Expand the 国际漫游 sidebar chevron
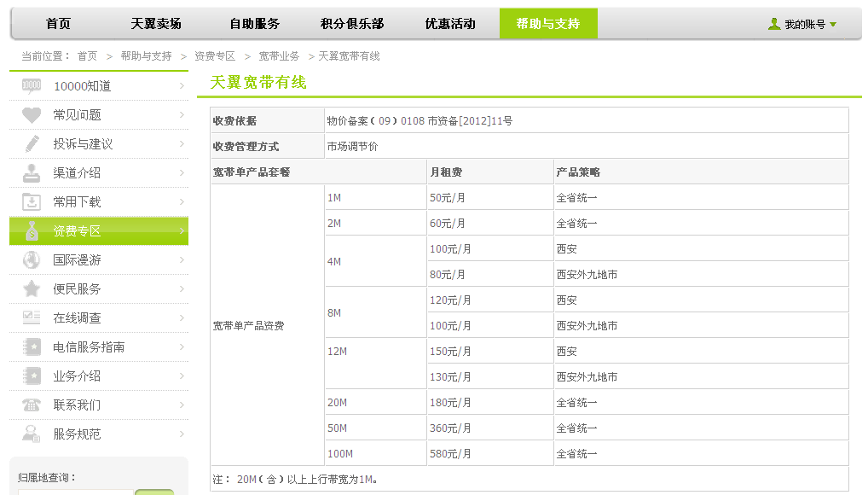The height and width of the screenshot is (495, 868). tap(182, 260)
